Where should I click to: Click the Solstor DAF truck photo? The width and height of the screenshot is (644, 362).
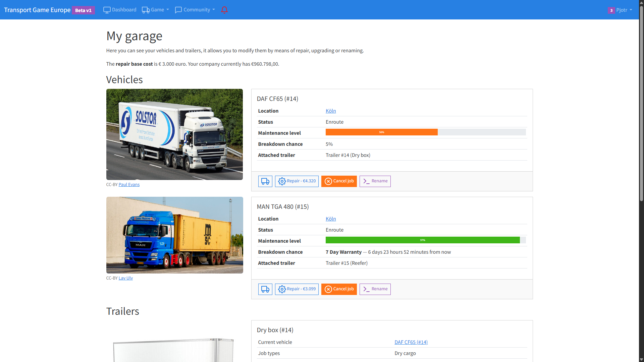click(x=174, y=134)
